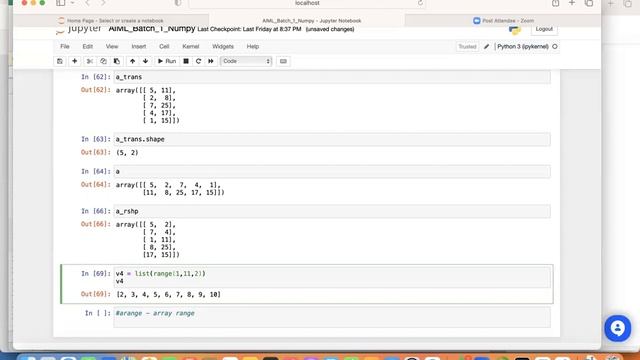This screenshot has height=360, width=640.
Task: Click the localhost address bar
Action: 307,3
